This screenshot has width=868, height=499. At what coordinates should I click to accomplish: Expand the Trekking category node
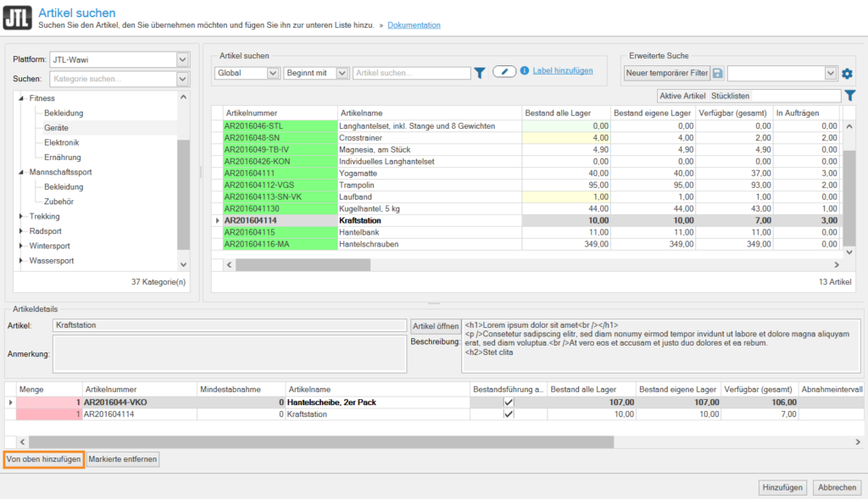(21, 216)
